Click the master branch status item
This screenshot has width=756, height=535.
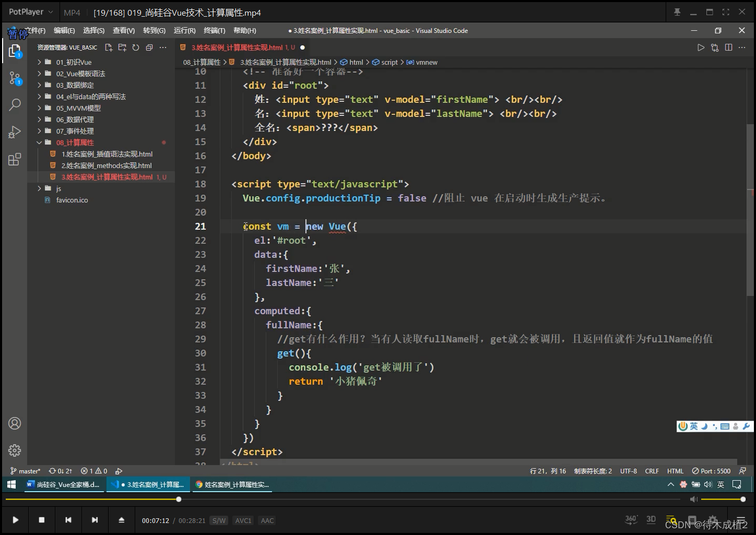25,471
